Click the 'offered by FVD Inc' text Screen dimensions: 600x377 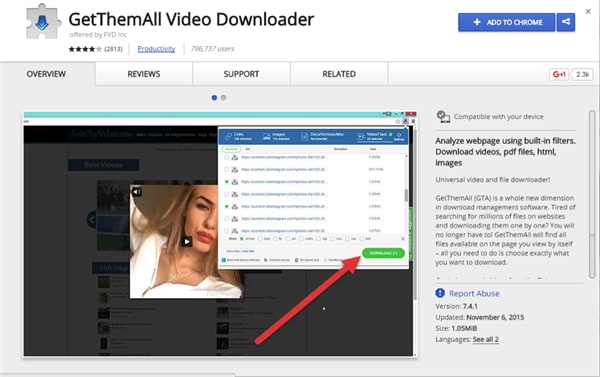[98, 35]
